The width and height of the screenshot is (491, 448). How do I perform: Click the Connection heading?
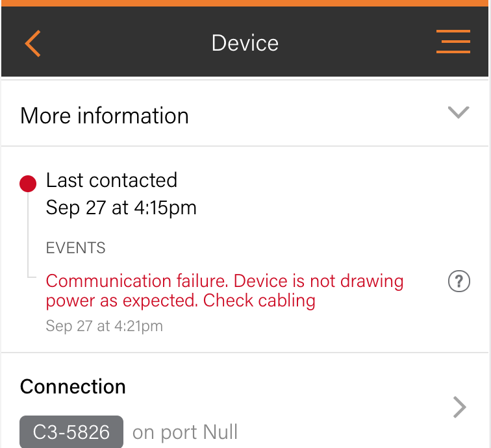(73, 386)
